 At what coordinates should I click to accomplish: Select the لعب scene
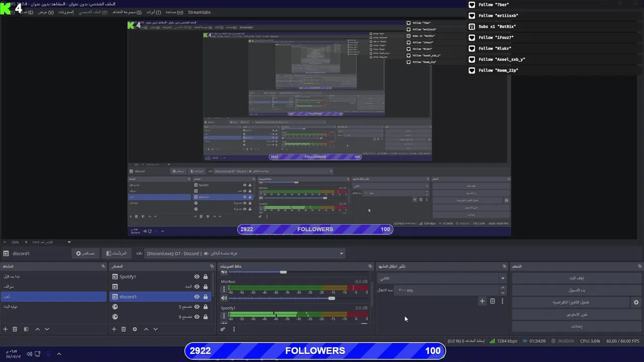coord(54,297)
